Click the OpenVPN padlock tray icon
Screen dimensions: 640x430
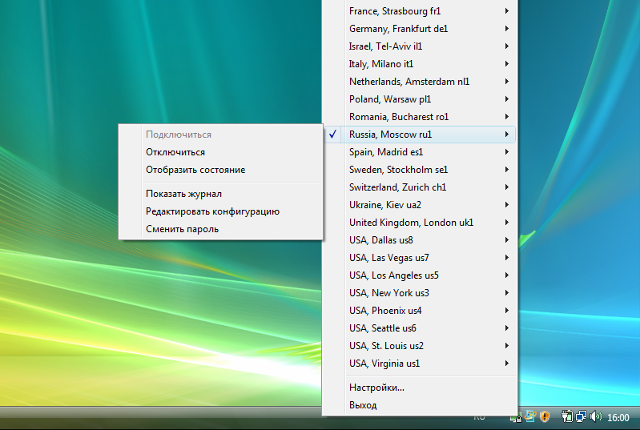click(516, 418)
